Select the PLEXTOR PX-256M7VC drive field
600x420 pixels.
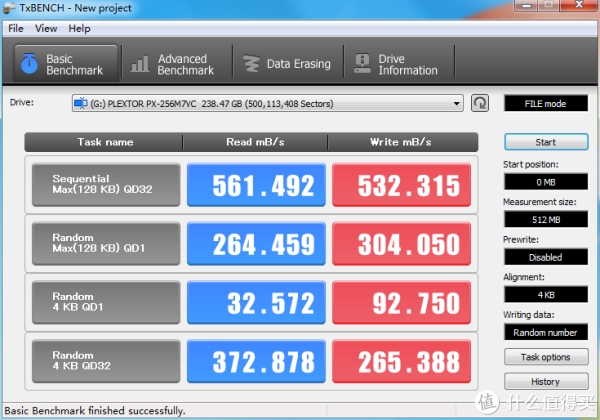pos(267,104)
